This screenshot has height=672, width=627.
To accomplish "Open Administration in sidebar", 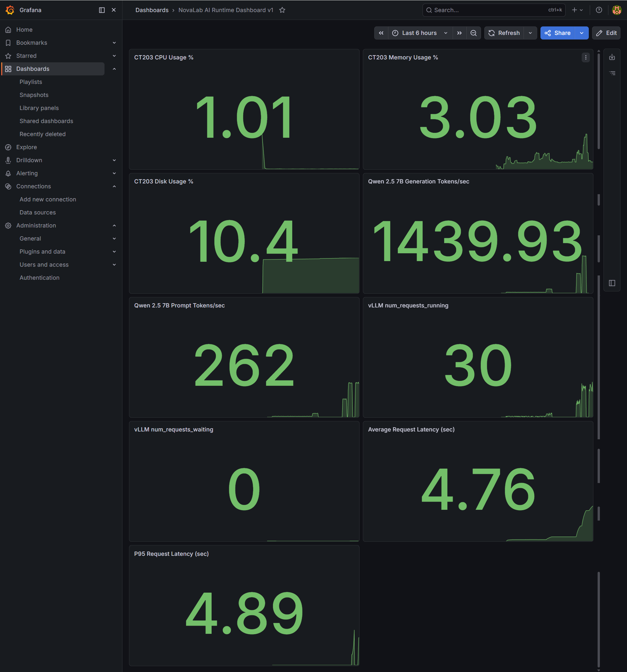I will [x=36, y=226].
